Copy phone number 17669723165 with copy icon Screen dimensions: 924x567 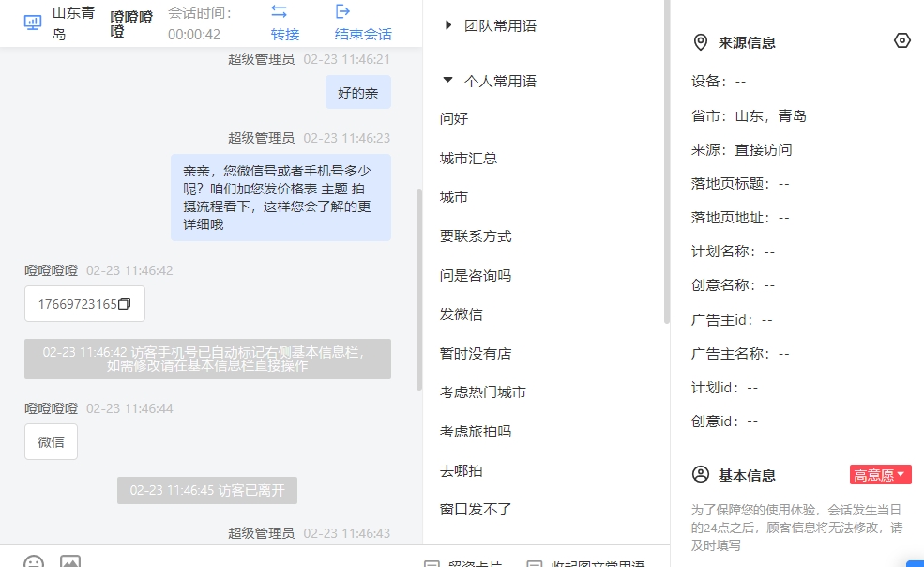125,304
